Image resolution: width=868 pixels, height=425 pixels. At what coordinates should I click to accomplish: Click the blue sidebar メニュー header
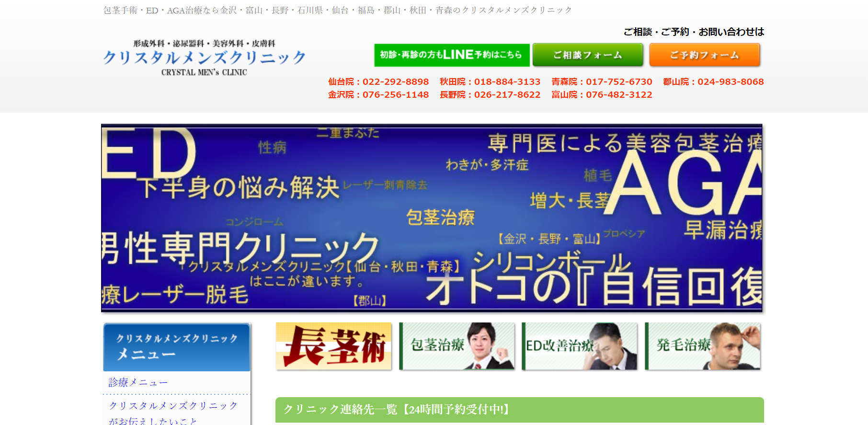[177, 347]
